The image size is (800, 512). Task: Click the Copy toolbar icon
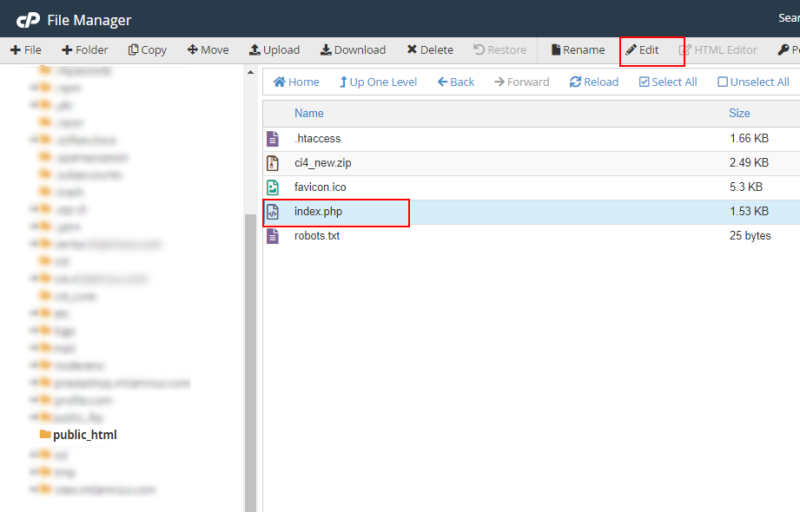(x=134, y=50)
